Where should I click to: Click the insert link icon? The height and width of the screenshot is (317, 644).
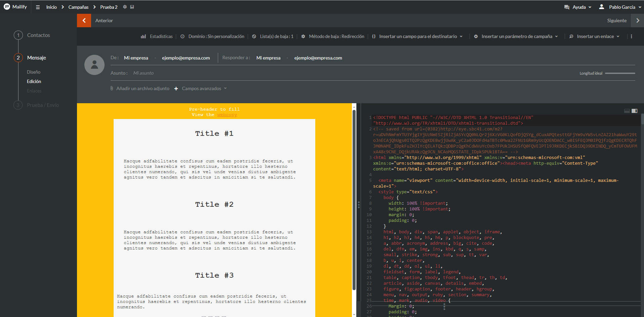tap(571, 36)
